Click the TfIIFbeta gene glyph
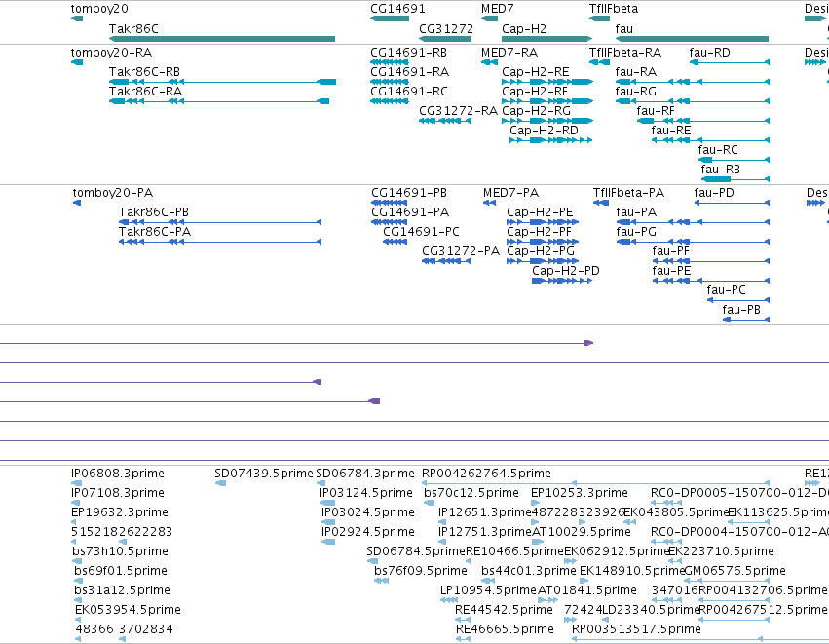The width and height of the screenshot is (829, 644). coord(599,19)
